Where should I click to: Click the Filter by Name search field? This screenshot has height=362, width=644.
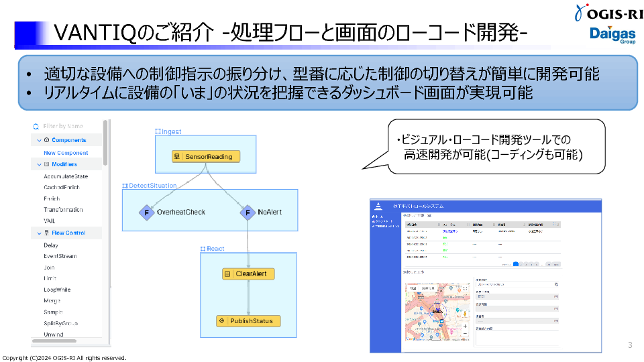pos(67,126)
